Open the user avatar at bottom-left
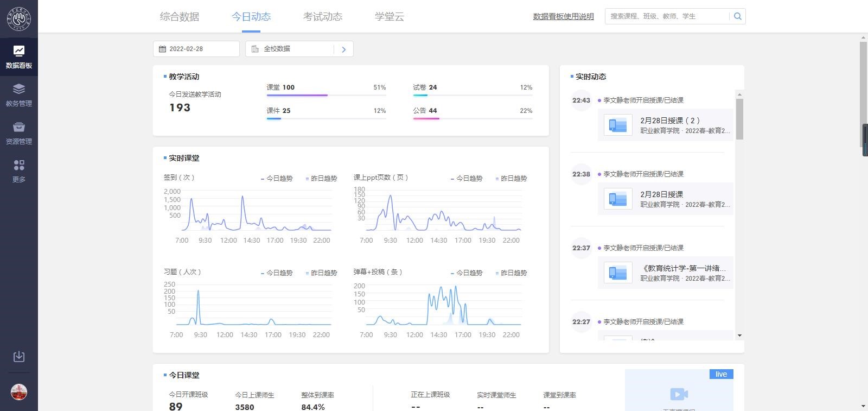868x411 pixels. pyautogui.click(x=19, y=392)
